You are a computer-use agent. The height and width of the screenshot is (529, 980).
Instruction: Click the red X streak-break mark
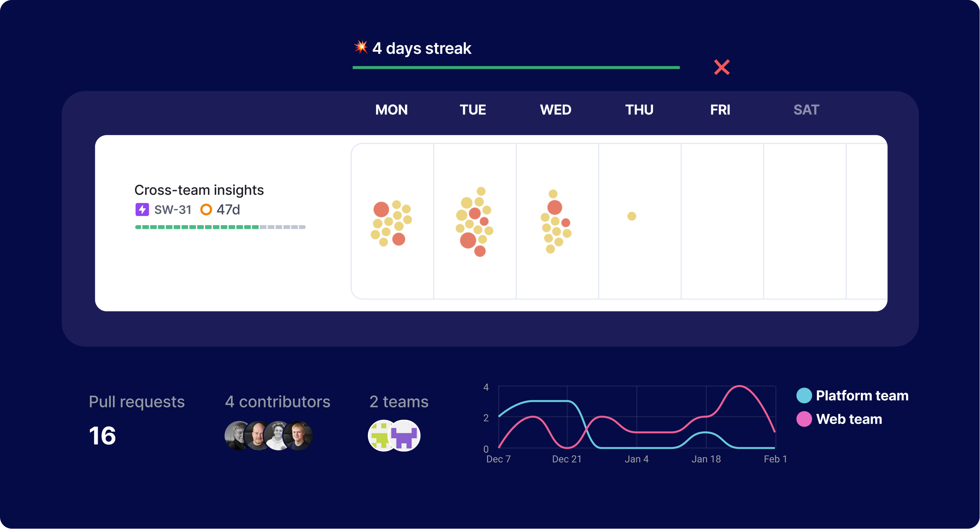click(722, 67)
